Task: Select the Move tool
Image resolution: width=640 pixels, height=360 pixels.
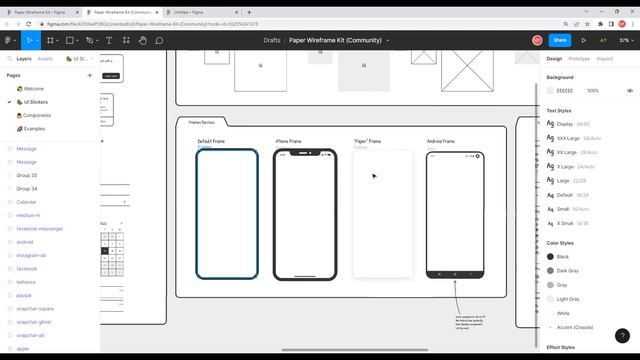Action: 29,40
